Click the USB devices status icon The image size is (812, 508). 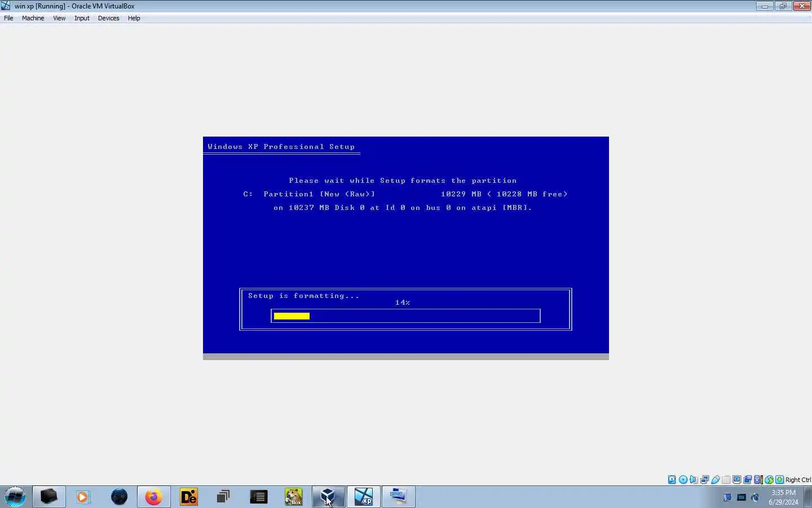point(715,480)
